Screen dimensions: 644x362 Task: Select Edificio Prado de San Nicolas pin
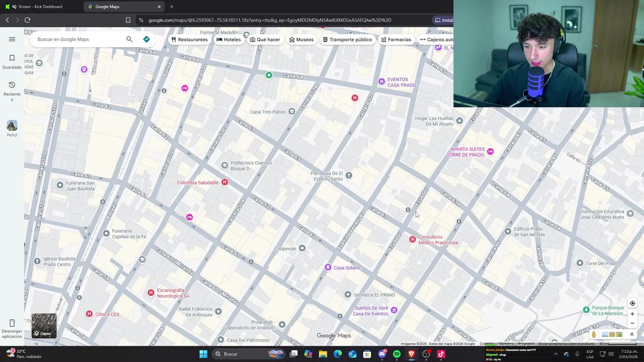507,231
